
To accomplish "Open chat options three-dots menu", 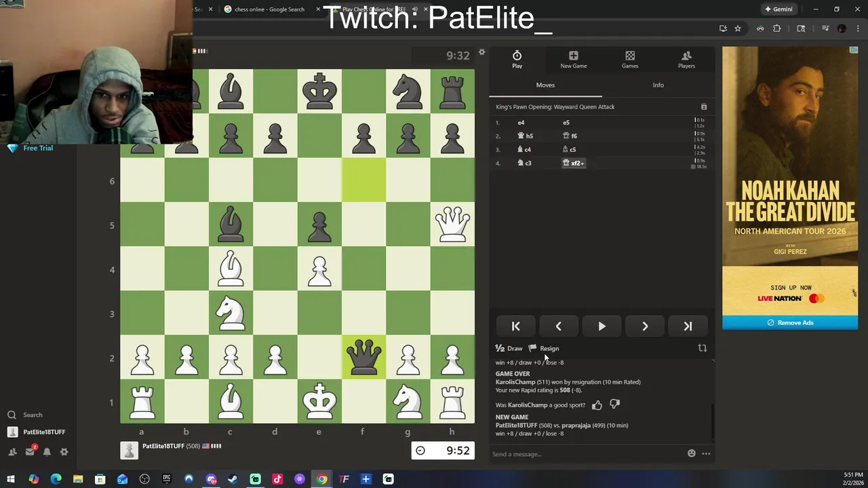I will tap(706, 453).
